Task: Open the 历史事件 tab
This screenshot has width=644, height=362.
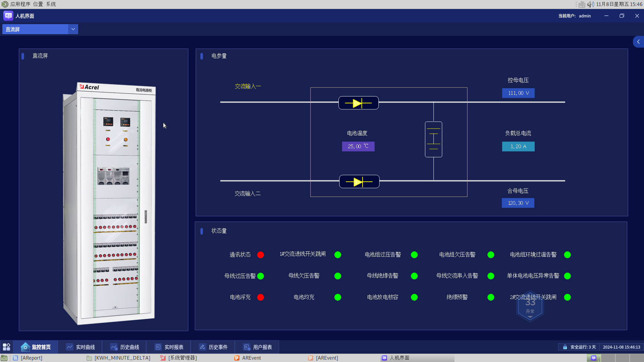Action: 213,347
